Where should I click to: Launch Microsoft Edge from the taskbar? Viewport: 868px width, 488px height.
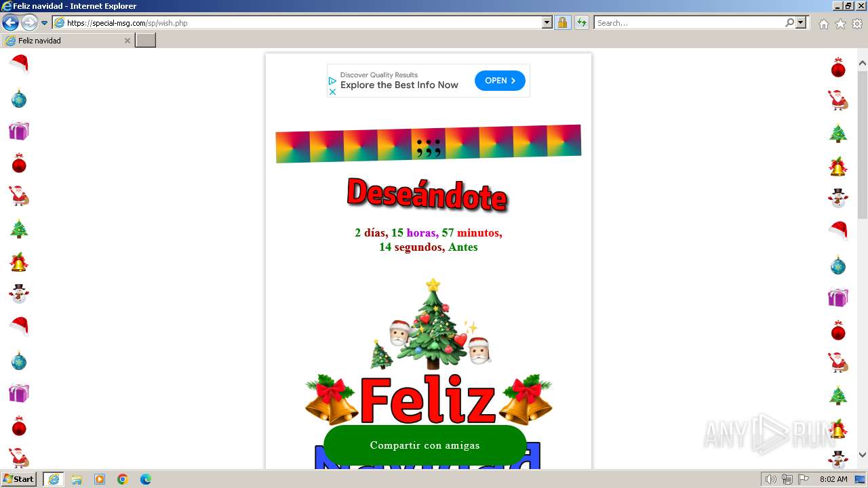click(x=146, y=479)
